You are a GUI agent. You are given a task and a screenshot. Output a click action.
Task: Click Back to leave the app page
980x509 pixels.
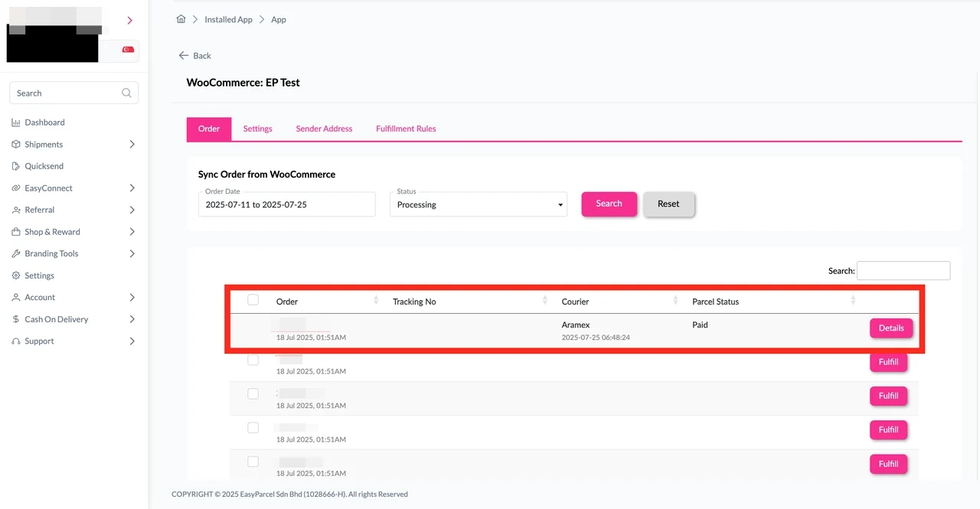(x=195, y=55)
